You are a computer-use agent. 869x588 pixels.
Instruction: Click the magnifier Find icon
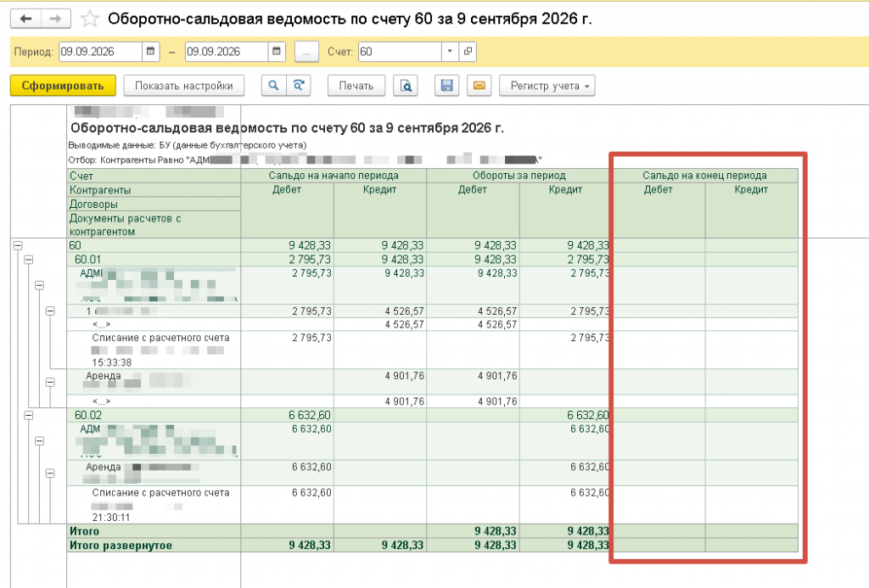pyautogui.click(x=273, y=86)
